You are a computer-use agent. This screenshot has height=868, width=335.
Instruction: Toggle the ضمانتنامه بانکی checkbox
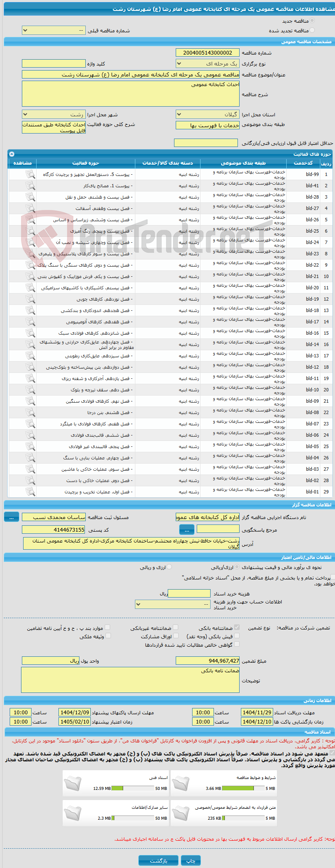coord(237,627)
